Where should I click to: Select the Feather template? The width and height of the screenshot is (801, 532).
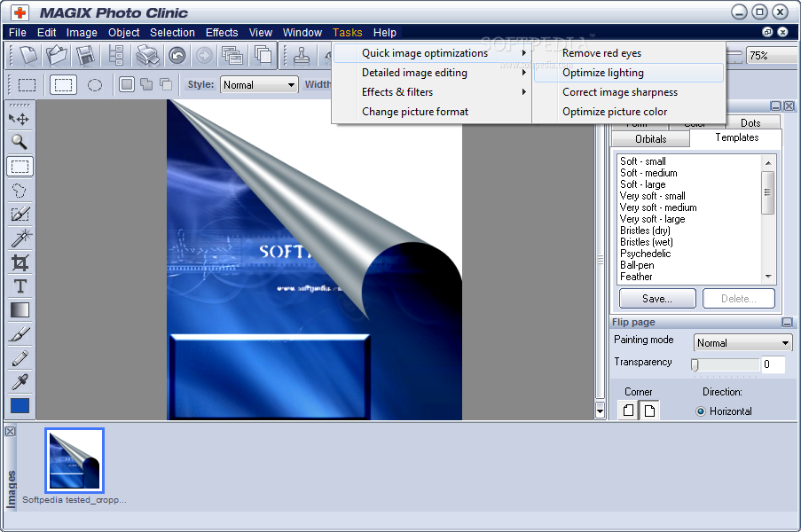(636, 277)
